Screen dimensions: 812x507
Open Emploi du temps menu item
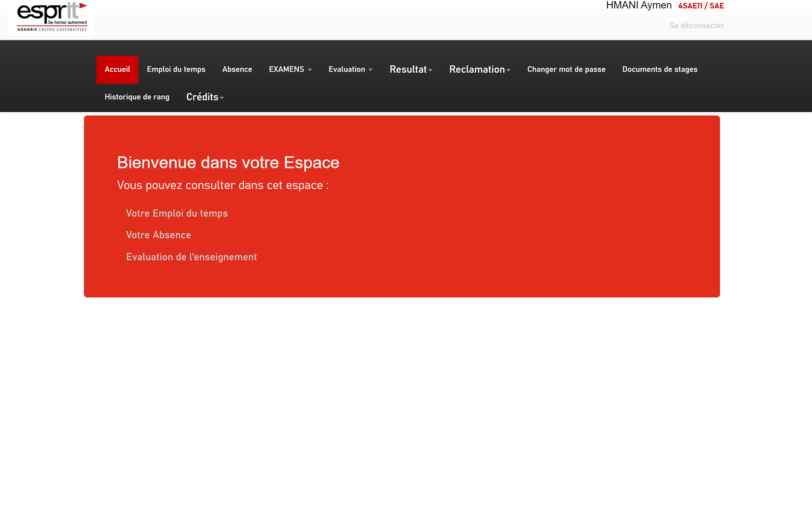point(176,69)
